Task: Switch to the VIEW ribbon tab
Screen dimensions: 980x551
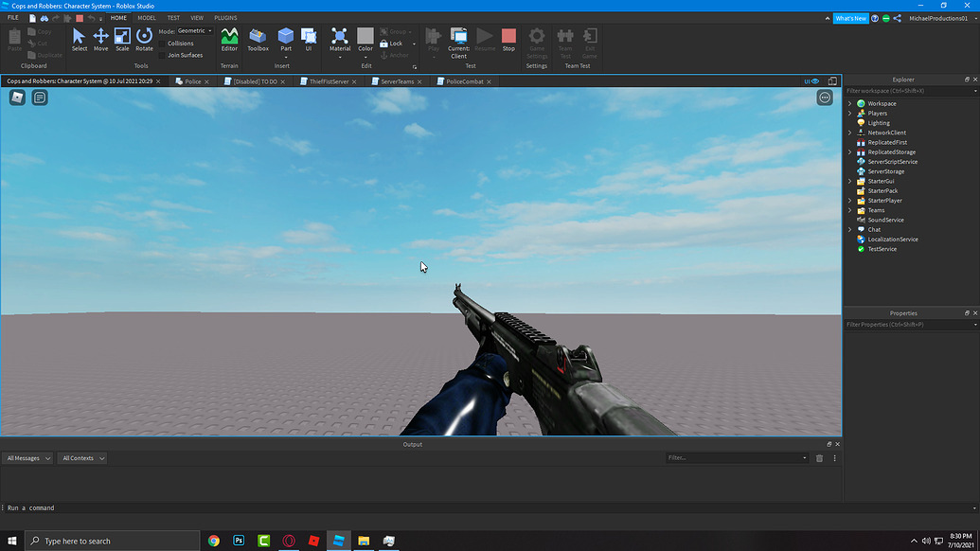Action: 197,18
